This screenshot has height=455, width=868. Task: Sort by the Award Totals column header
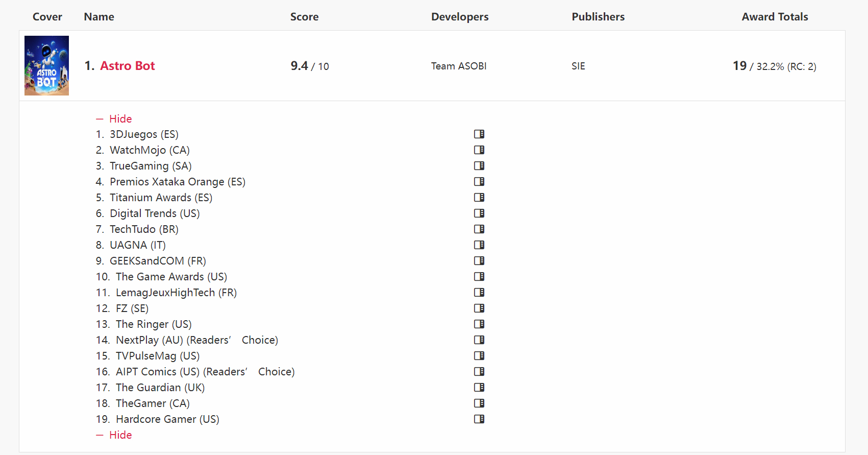[x=774, y=17]
